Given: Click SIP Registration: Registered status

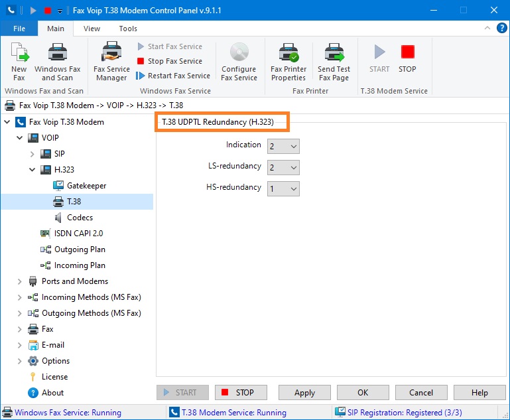Looking at the screenshot, I should pyautogui.click(x=405, y=413).
